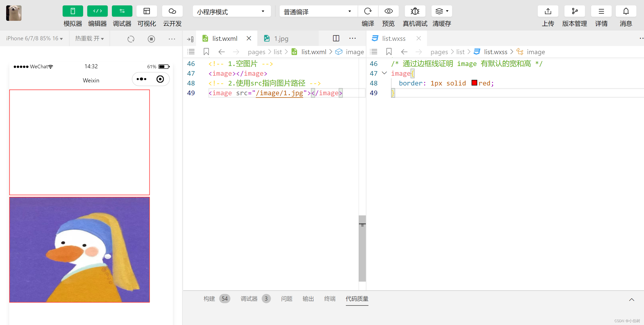This screenshot has width=644, height=325.
Task: Click the real-device debug bug icon
Action: point(415,11)
